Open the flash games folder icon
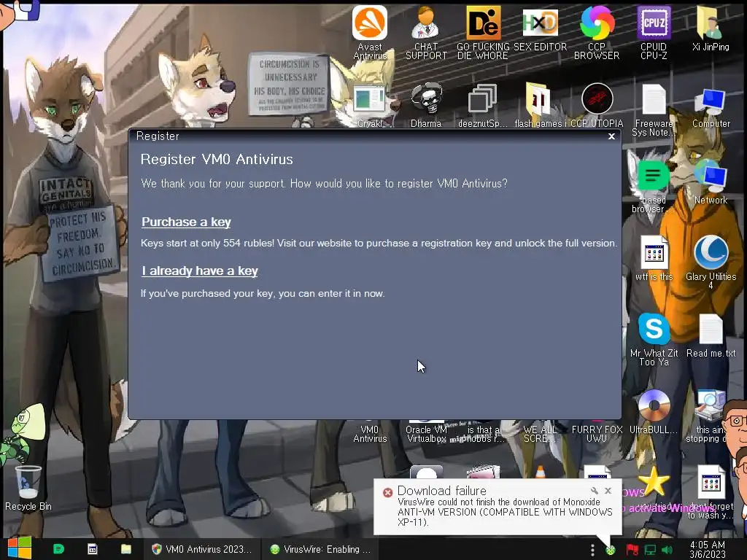The height and width of the screenshot is (560, 747). click(x=540, y=106)
